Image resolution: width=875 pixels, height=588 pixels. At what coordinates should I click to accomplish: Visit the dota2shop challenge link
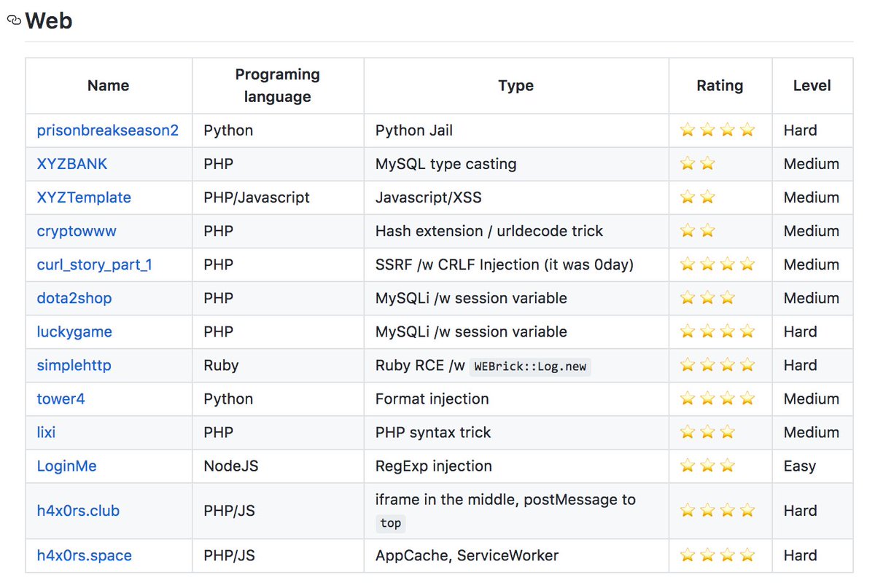click(74, 298)
